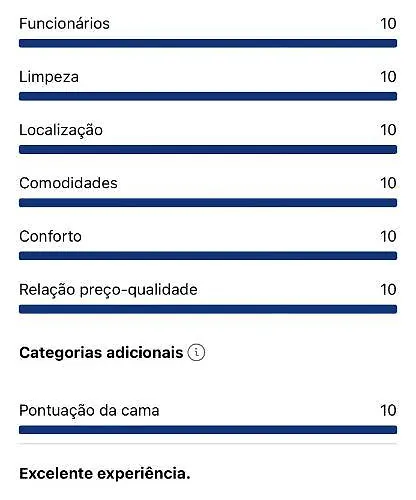Select the Comodidades label
Image resolution: width=416 pixels, height=500 pixels.
click(x=68, y=183)
